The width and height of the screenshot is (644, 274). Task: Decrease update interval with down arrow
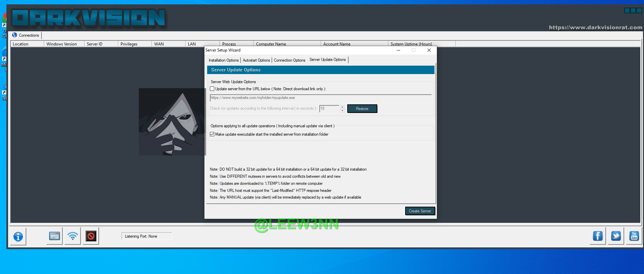tap(342, 110)
